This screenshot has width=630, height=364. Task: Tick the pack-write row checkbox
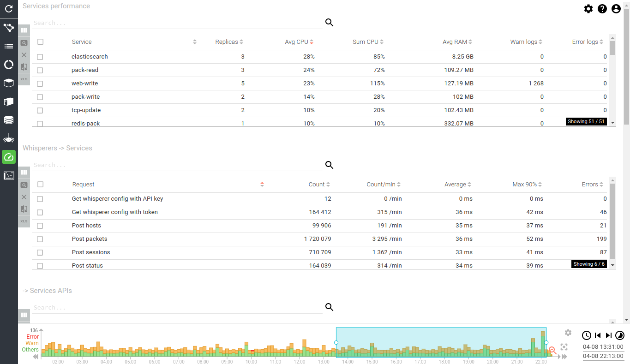40,97
